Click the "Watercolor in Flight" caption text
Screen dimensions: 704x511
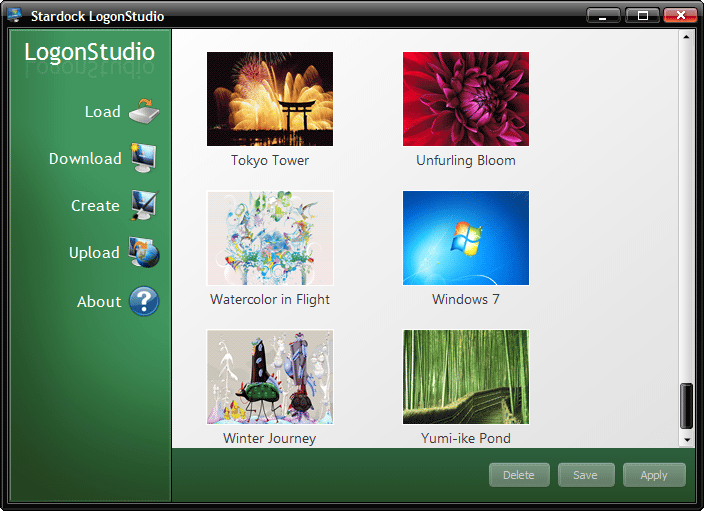270,300
